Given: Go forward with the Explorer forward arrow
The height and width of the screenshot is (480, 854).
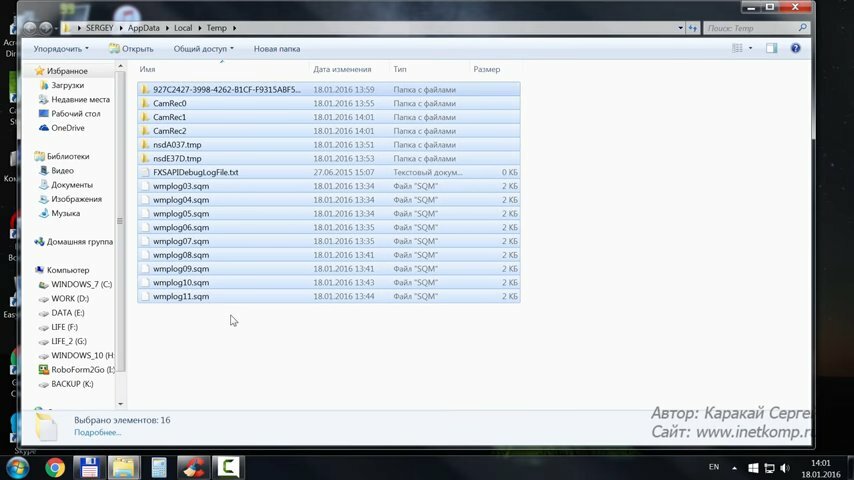Looking at the screenshot, I should [46, 28].
